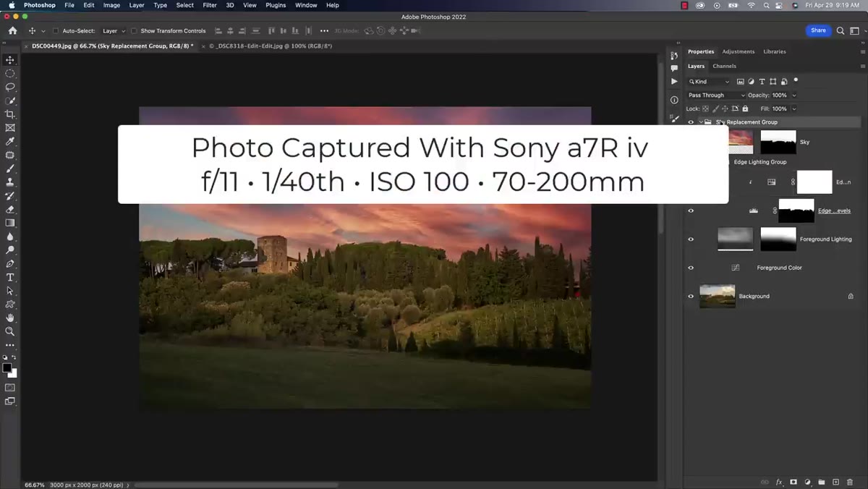Open the Edit Toolbar three-dots menu
The width and height of the screenshot is (868, 489).
click(10, 345)
